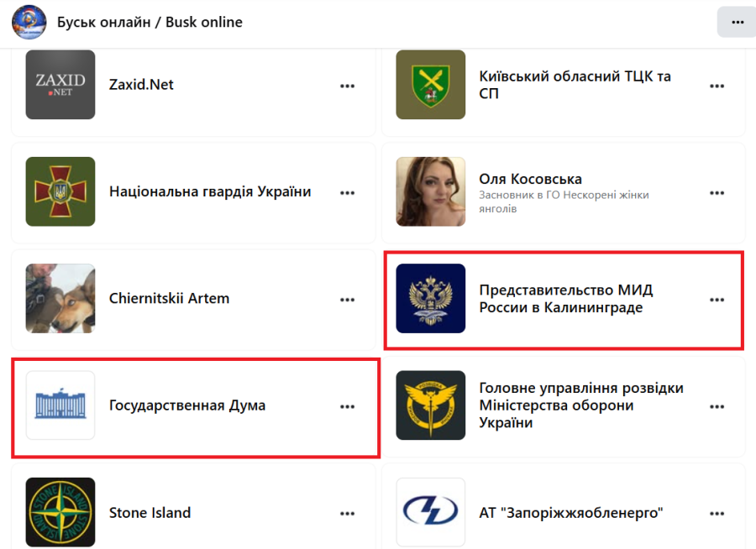Open more options for Государственная Дума

tap(347, 407)
